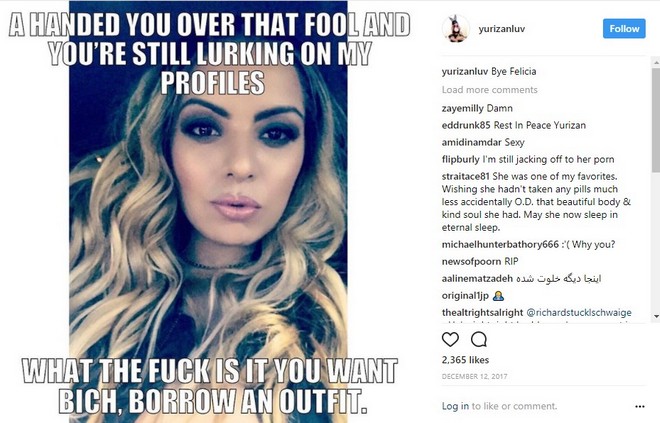
Task: Click the comment speech bubble icon
Action: click(x=479, y=339)
